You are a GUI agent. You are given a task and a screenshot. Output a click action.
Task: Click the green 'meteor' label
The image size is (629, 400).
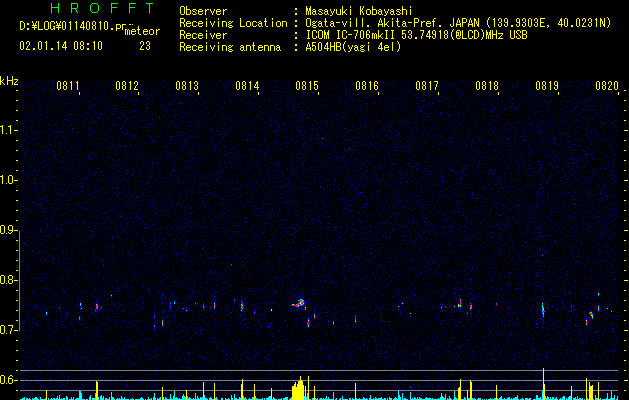(142, 31)
